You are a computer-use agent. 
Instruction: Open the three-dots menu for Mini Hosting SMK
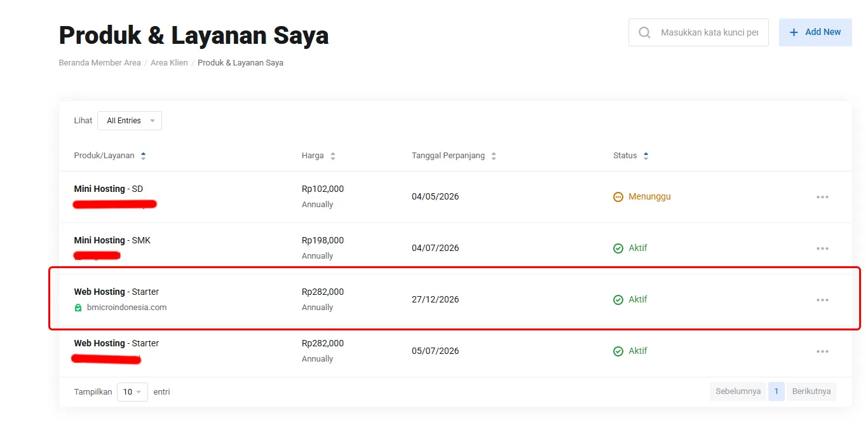coord(822,248)
